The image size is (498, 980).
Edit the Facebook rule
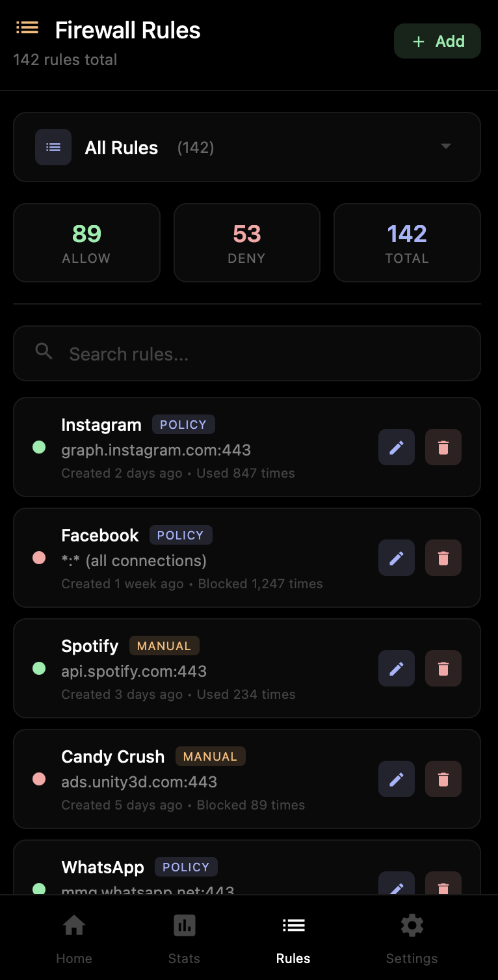click(397, 558)
